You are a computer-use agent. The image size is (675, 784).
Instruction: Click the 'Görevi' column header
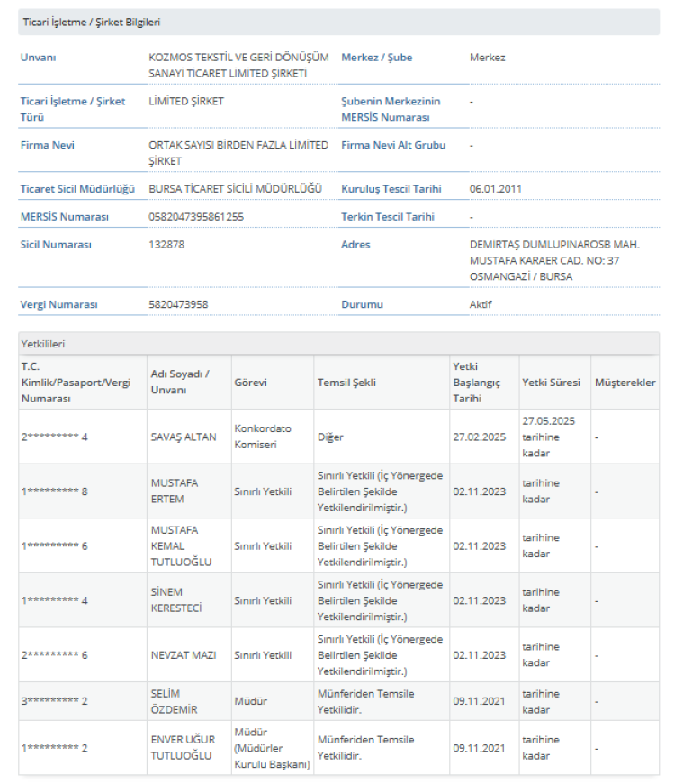click(250, 383)
